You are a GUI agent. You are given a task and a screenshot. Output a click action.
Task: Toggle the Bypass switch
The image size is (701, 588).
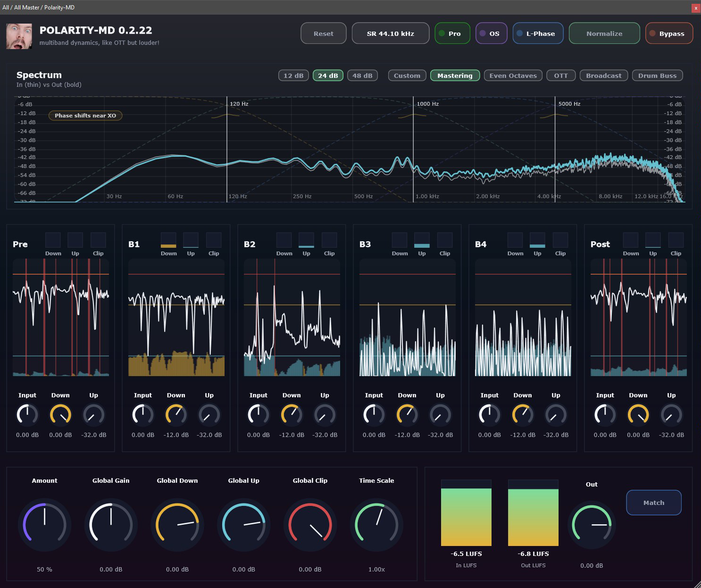tap(669, 34)
